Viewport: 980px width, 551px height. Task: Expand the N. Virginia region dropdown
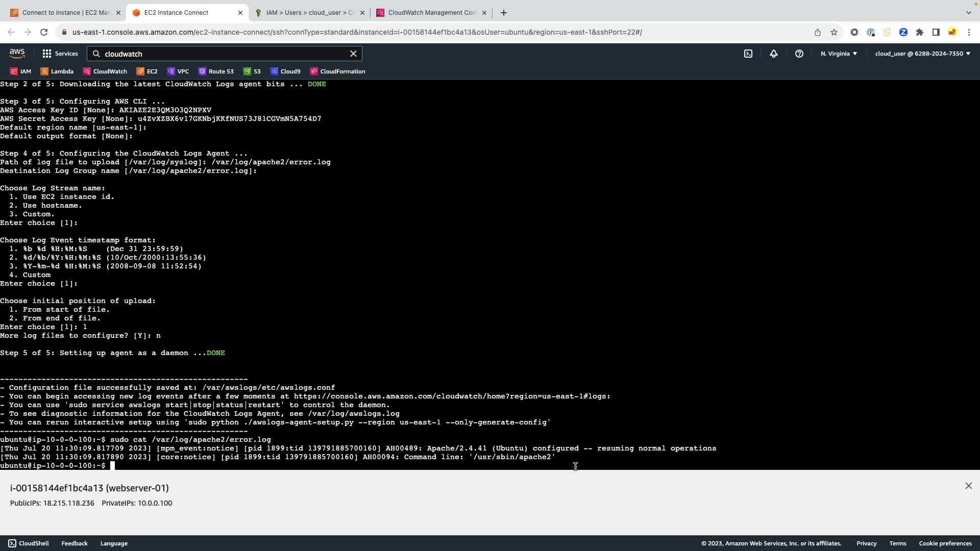click(x=839, y=54)
